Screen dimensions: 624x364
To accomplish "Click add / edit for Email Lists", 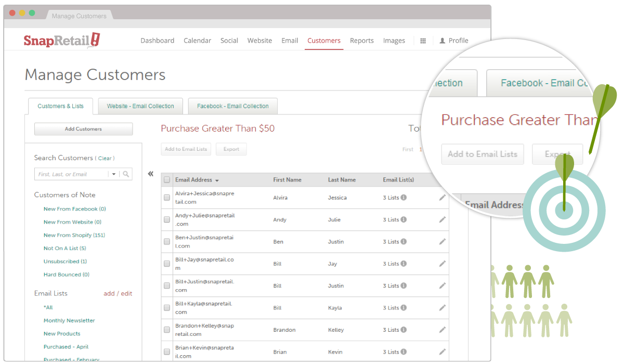I will 118,293.
